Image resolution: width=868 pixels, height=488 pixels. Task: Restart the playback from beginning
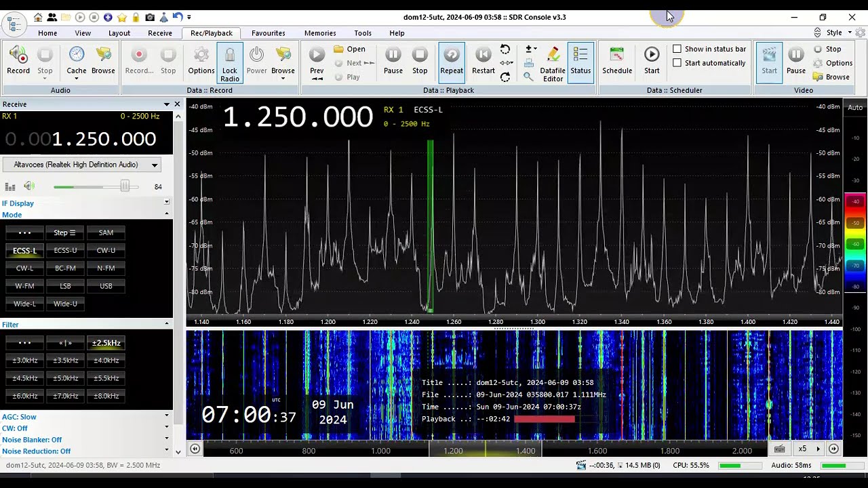(x=483, y=62)
